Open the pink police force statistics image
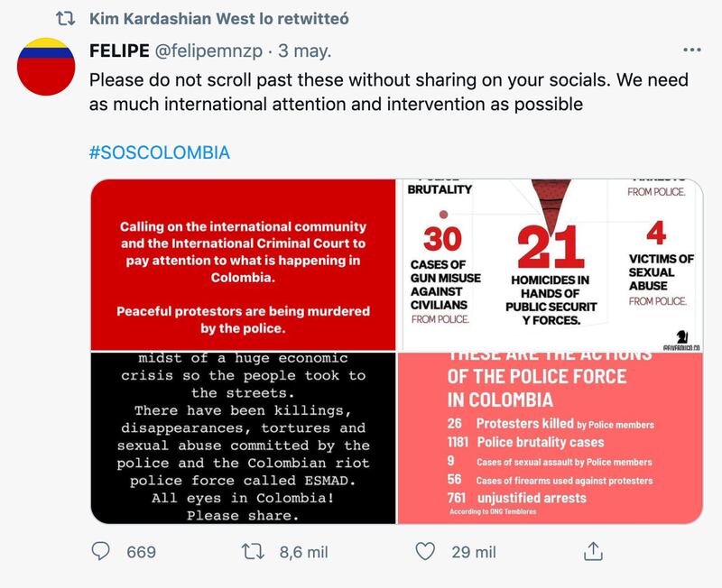This screenshot has height=588, width=722. click(551, 438)
